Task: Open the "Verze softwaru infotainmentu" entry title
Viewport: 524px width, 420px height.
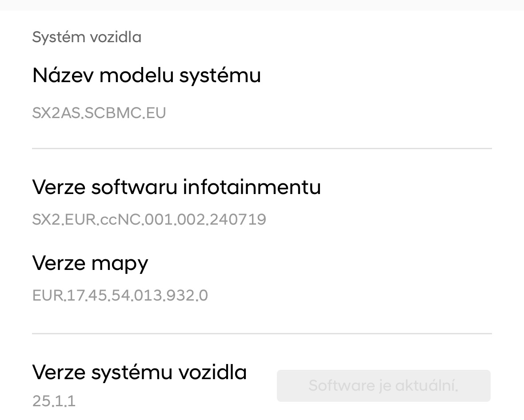Action: point(176,187)
